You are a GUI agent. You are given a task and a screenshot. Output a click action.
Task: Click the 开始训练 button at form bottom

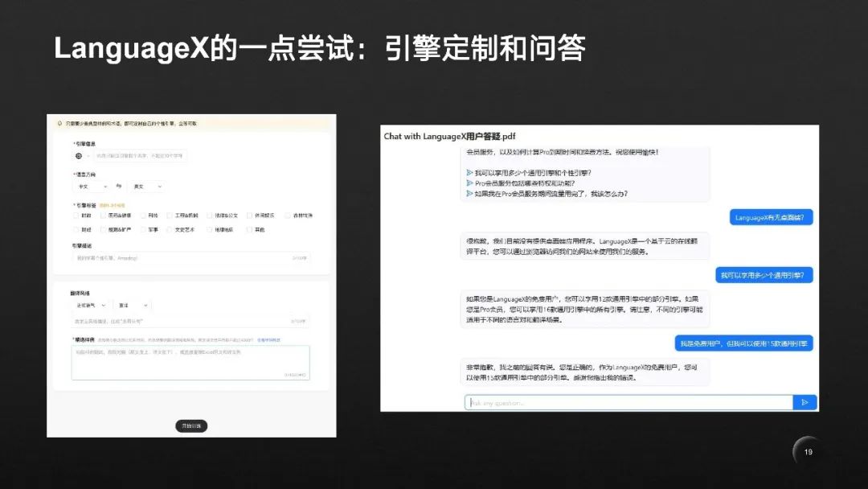click(191, 426)
